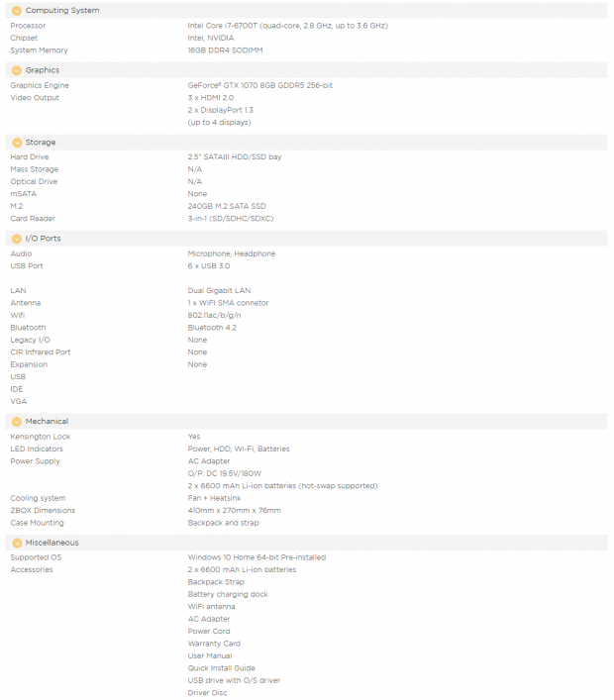
Task: Click the Battery charging dock accessory entry
Action: (228, 595)
